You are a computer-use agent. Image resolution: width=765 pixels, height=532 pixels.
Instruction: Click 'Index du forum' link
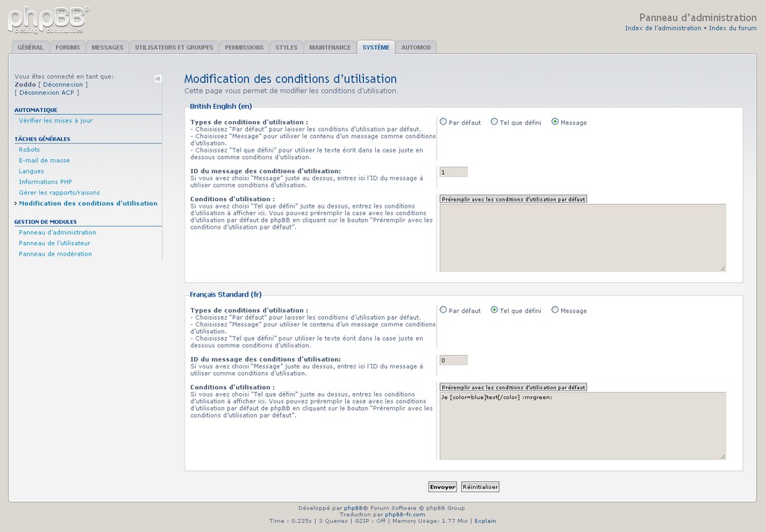[x=732, y=28]
